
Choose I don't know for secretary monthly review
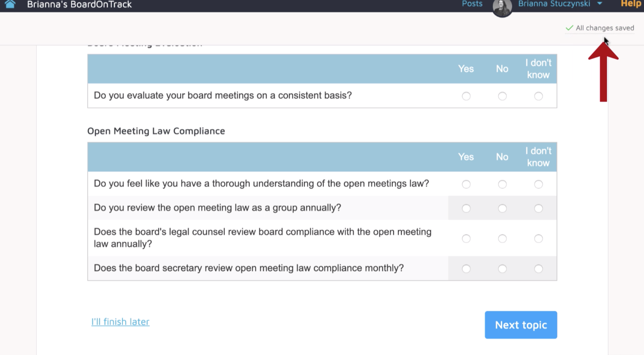pyautogui.click(x=539, y=269)
